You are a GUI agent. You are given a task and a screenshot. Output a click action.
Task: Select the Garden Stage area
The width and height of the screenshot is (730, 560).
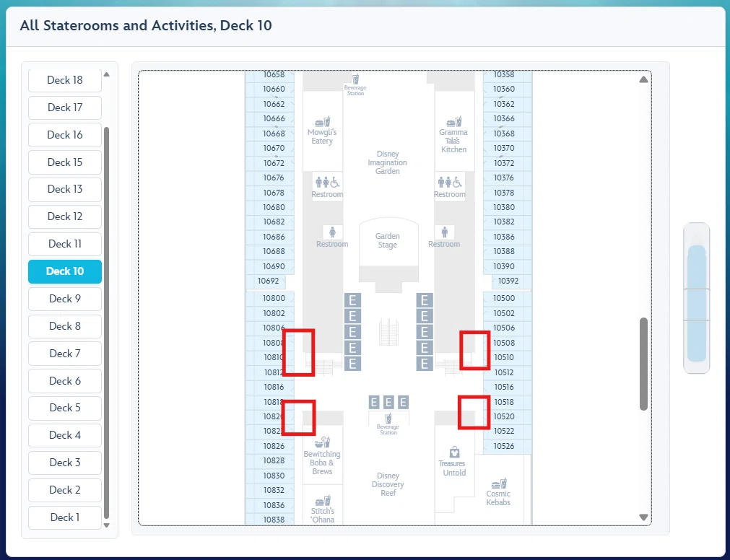pyautogui.click(x=388, y=240)
